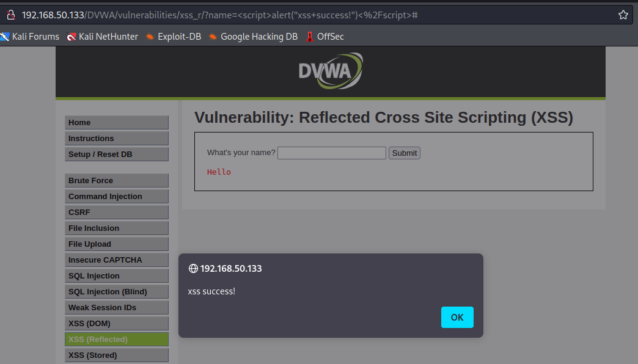638x364 pixels.
Task: Open the Instructions page
Action: [x=116, y=138]
